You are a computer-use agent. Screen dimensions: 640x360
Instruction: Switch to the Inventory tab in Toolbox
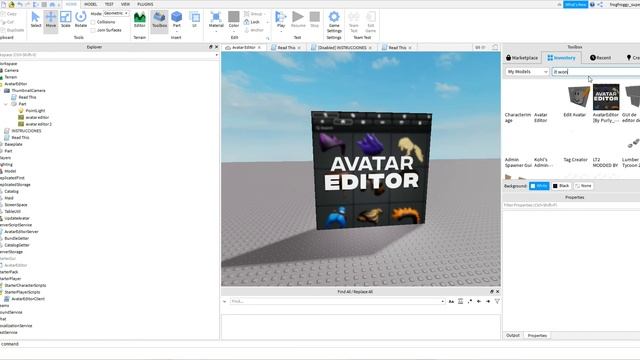tap(561, 58)
